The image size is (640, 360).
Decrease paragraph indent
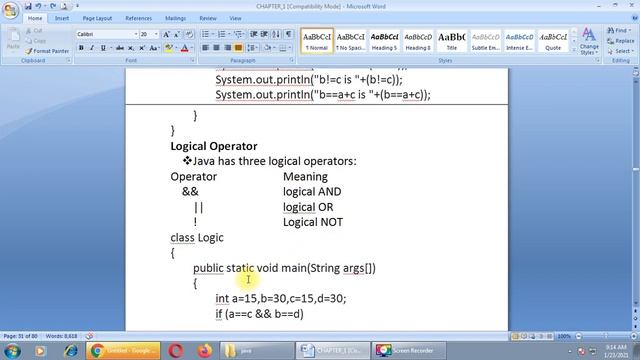(253, 34)
